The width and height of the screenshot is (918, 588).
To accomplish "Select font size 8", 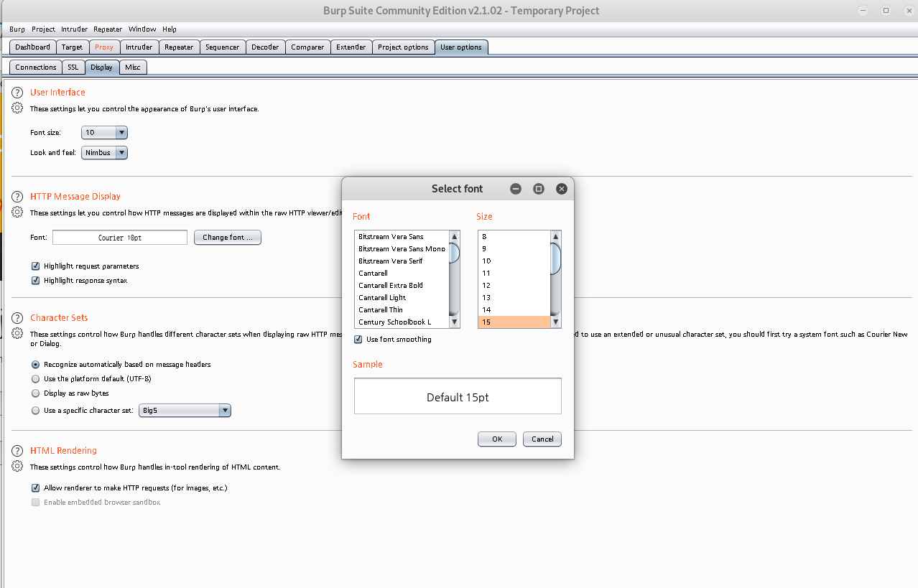I will coord(514,237).
